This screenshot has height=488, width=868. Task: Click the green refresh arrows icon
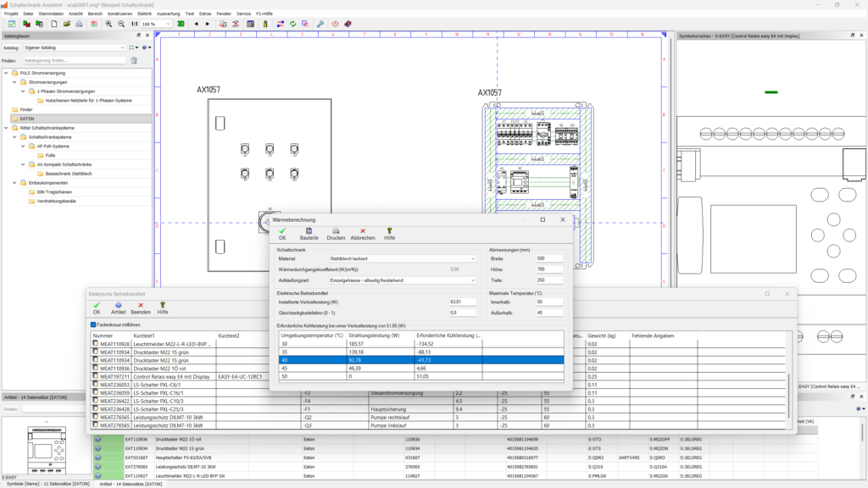pyautogui.click(x=292, y=24)
